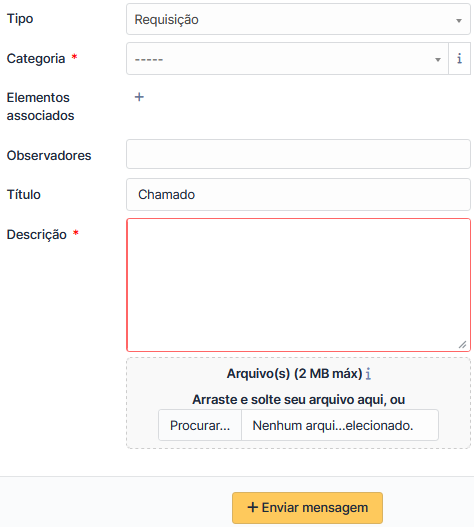Click the Descrição field label
This screenshot has height=527, width=474.
click(x=37, y=234)
